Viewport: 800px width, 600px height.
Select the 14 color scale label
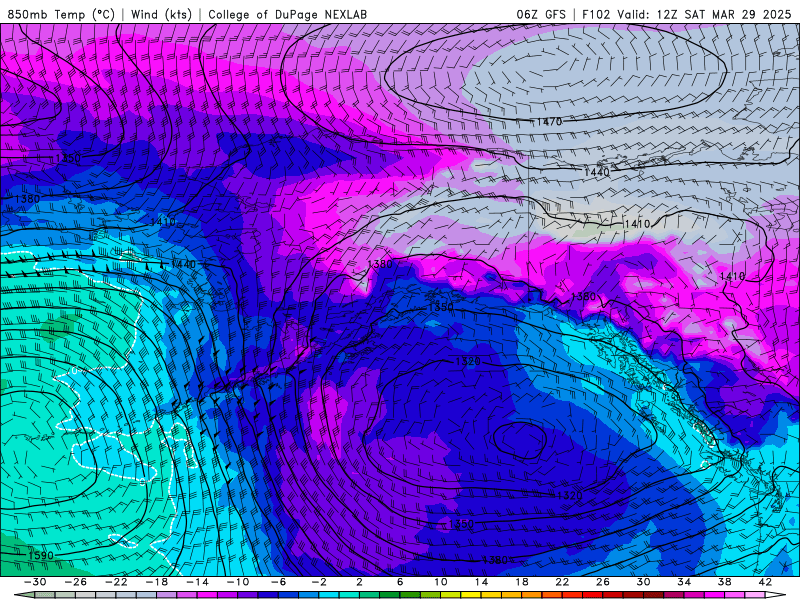click(481, 582)
